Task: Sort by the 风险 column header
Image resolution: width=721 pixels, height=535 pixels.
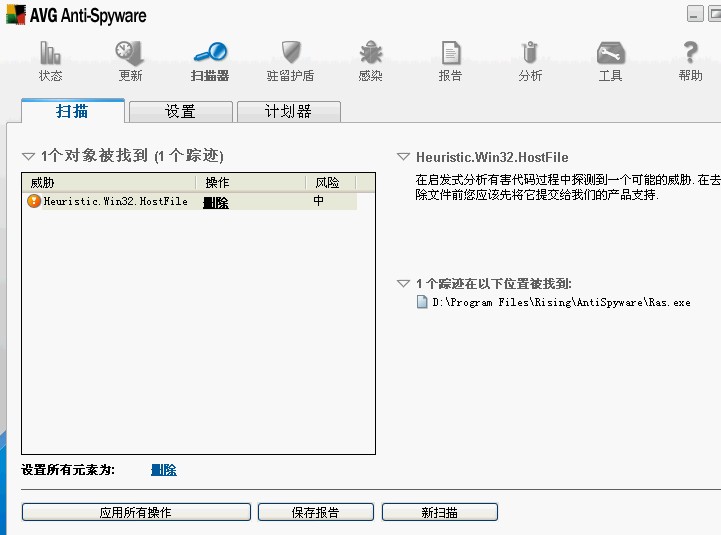Action: [331, 183]
